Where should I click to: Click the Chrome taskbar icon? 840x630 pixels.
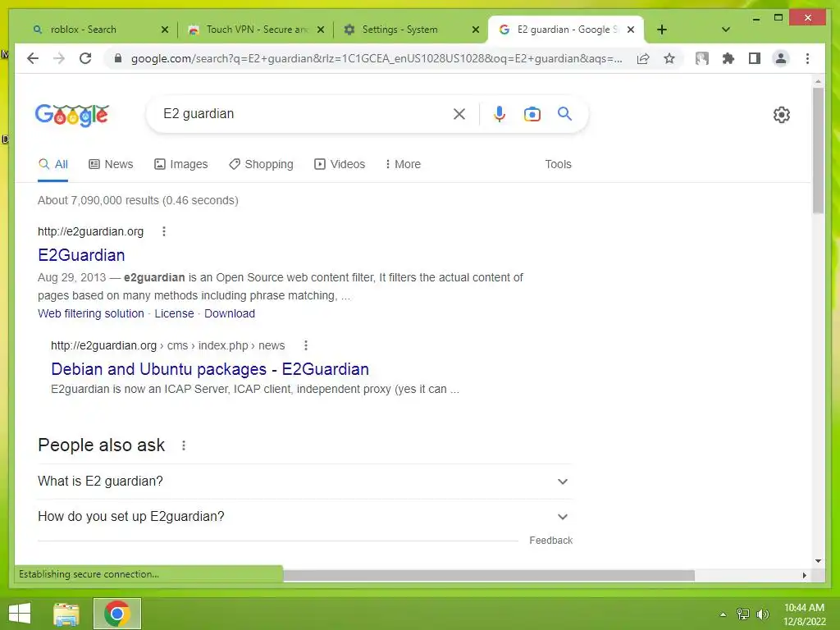coord(117,614)
